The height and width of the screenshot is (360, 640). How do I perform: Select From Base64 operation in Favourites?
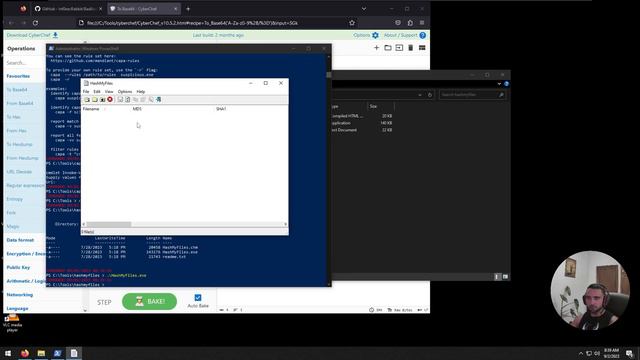pyautogui.click(x=20, y=104)
